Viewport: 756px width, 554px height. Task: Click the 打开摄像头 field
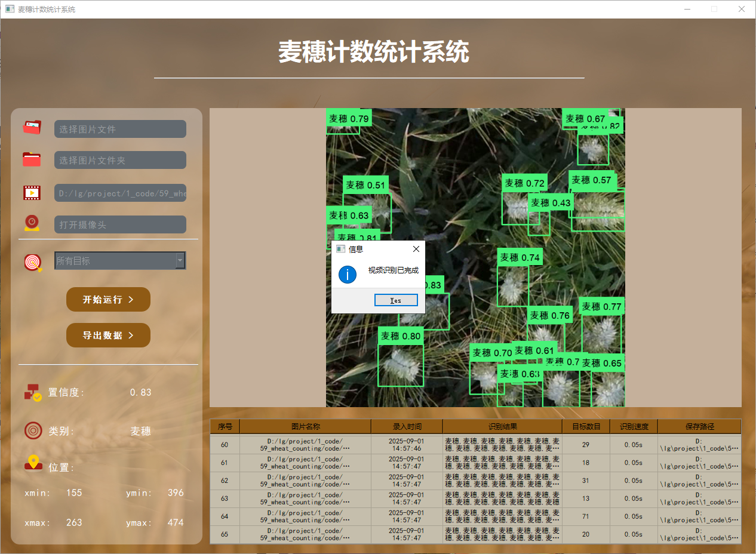(x=120, y=224)
